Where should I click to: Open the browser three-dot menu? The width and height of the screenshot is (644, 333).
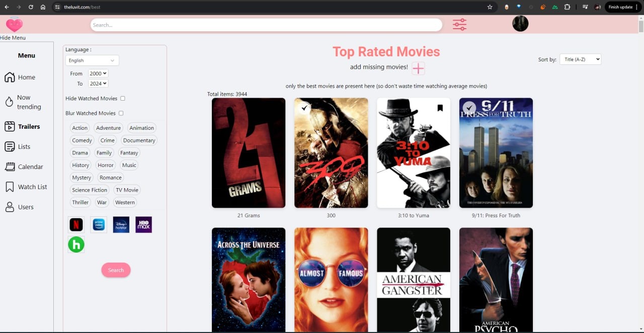pyautogui.click(x=637, y=7)
